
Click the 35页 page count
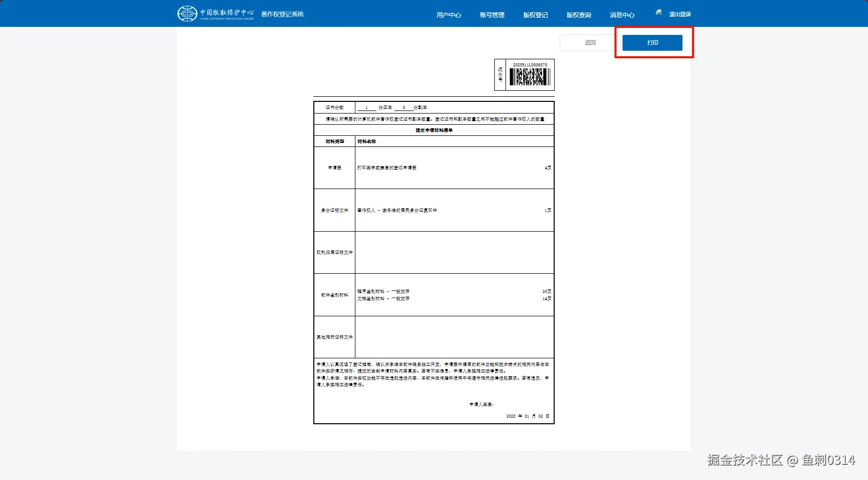[547, 291]
